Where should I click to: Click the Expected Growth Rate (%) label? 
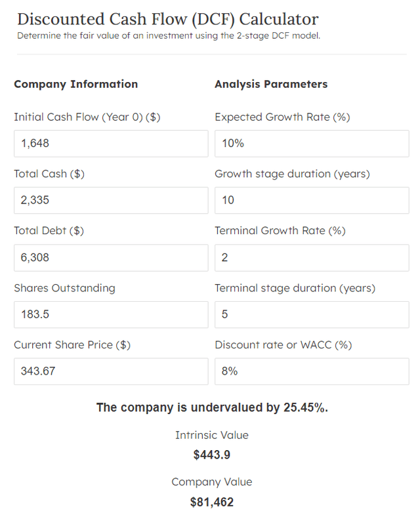[282, 117]
